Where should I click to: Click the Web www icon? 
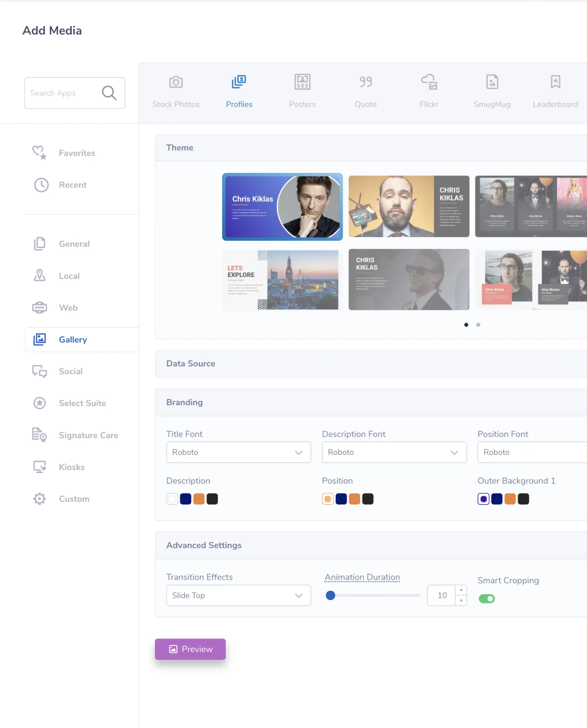[40, 307]
